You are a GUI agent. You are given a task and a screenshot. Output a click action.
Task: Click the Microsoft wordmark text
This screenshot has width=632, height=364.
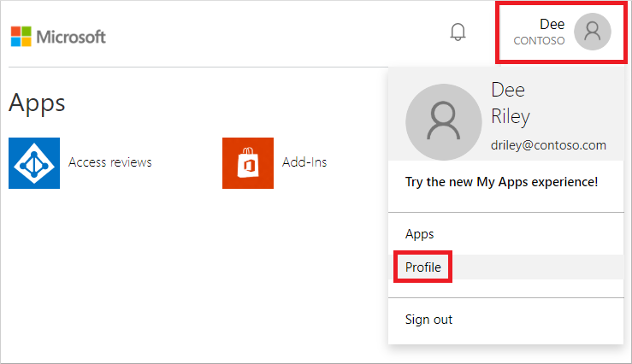(72, 37)
